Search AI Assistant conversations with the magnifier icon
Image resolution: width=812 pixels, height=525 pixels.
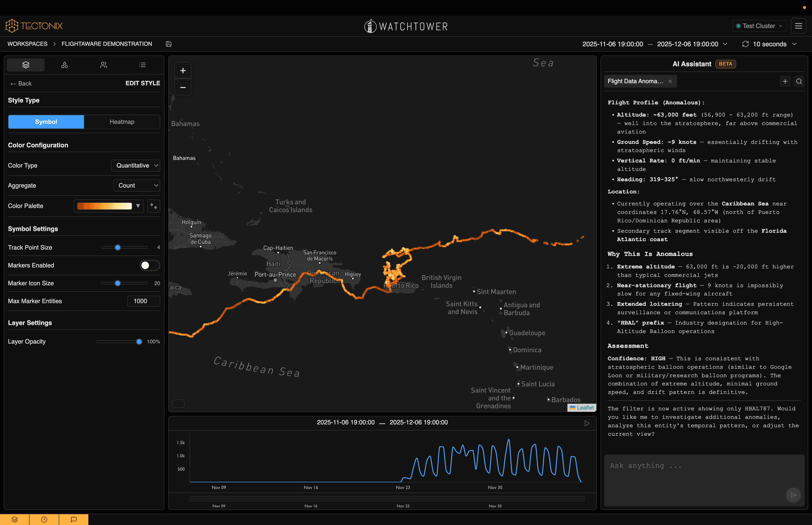pos(799,82)
